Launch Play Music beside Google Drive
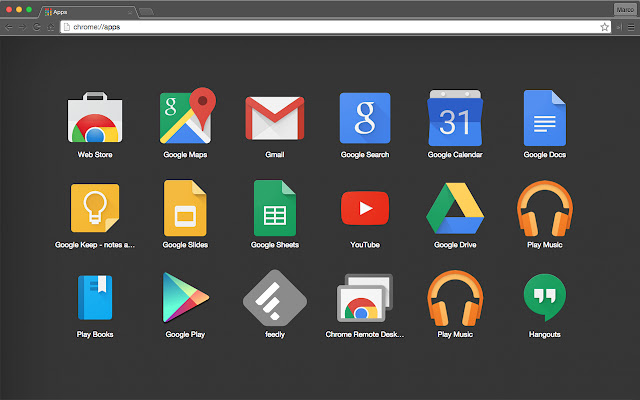The height and width of the screenshot is (400, 640). pos(544,208)
